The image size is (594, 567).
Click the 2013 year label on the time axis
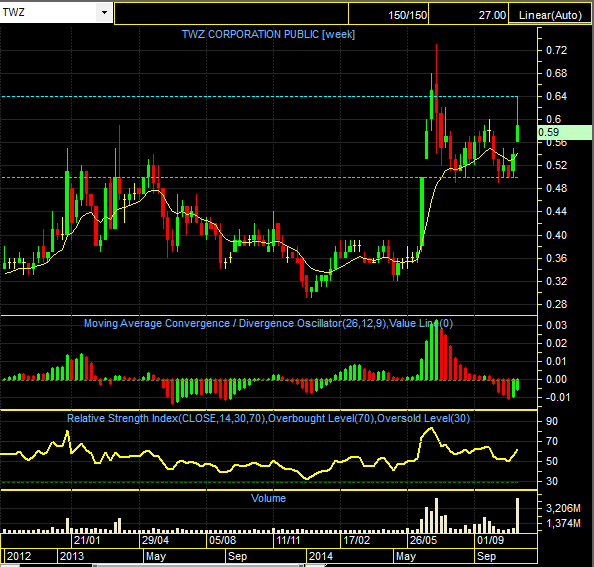click(72, 556)
